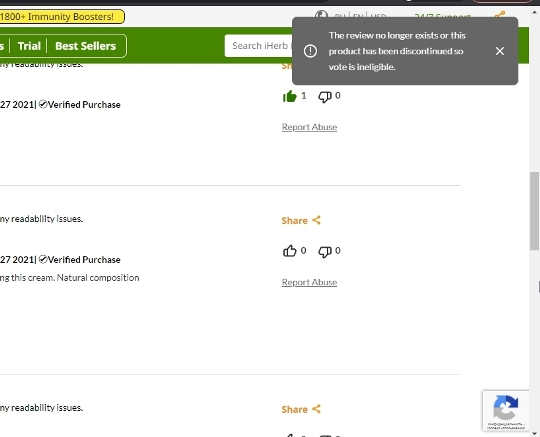Toggle the green thumbs-up on first review

click(289, 96)
